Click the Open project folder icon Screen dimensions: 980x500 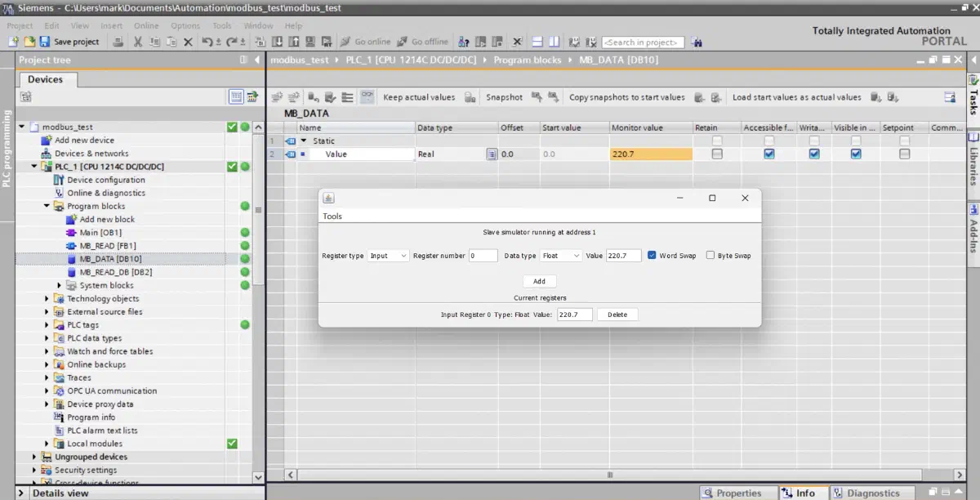click(29, 42)
